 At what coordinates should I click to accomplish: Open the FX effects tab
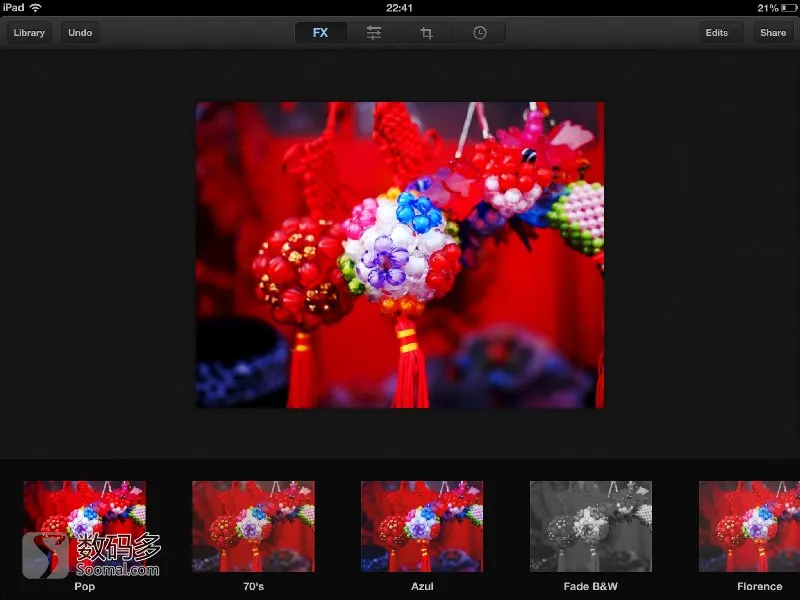point(320,33)
